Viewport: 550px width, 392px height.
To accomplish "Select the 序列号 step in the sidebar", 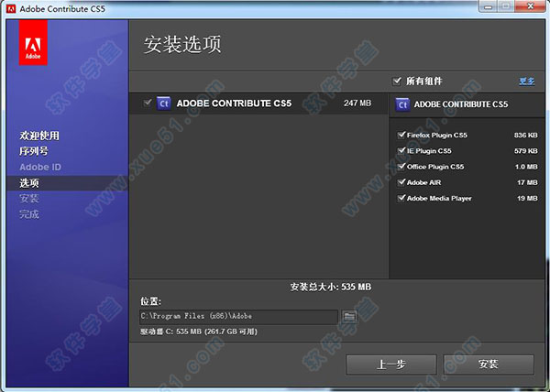I will [34, 151].
